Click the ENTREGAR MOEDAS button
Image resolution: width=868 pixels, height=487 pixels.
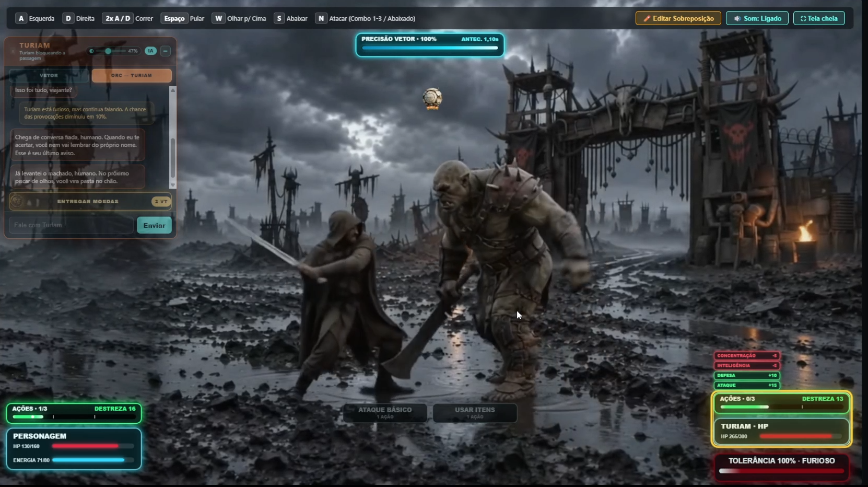tap(90, 201)
